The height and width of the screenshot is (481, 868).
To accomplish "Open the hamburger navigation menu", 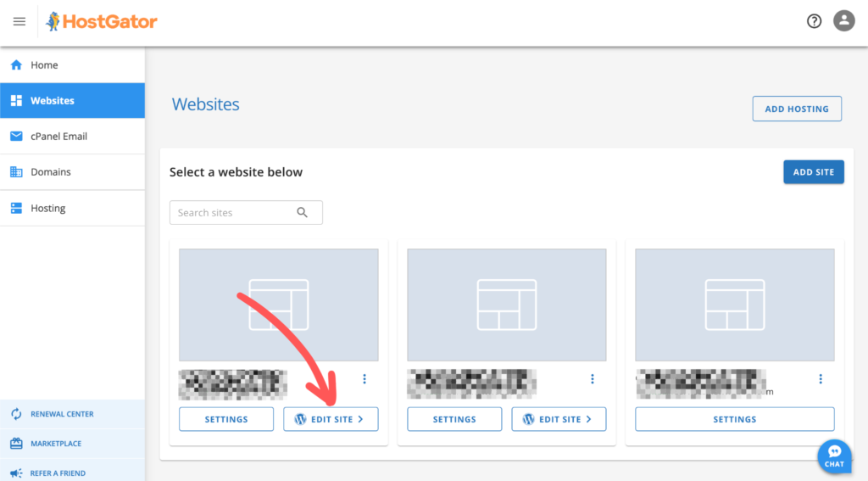I will click(x=19, y=22).
